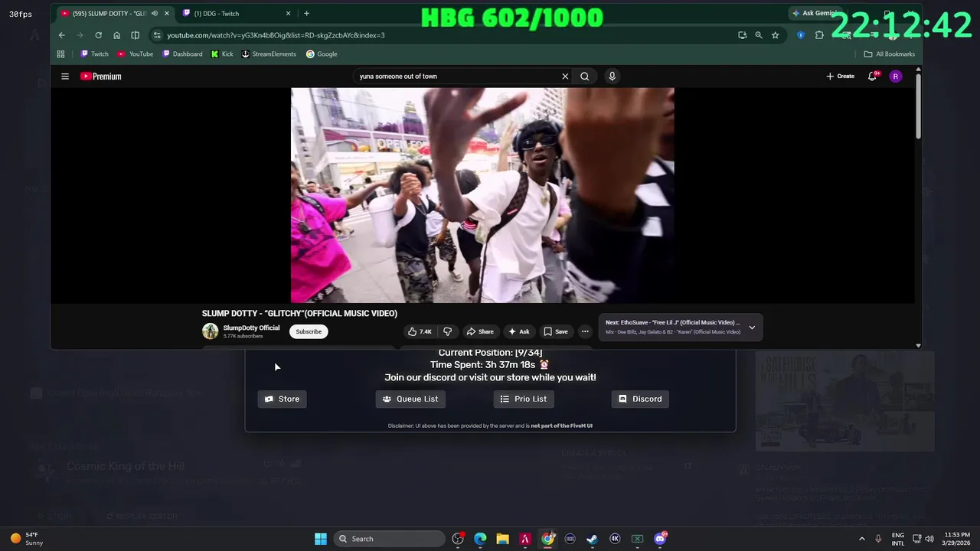Open YouTube notifications bell
The image size is (980, 551).
(872, 77)
